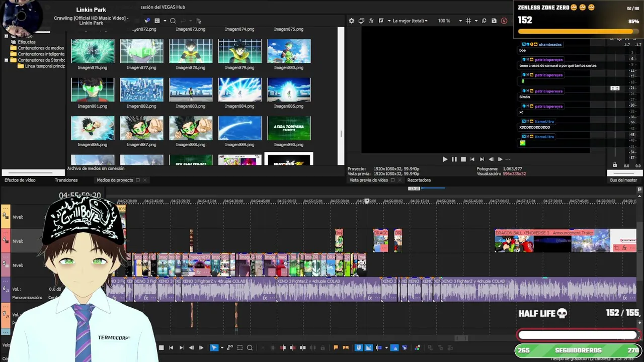Viewport: 644px width, 362px height.
Task: Go to start in preview transport
Action: [472, 159]
